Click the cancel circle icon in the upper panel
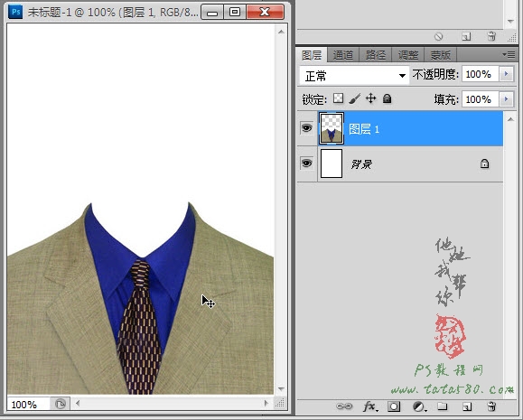The height and width of the screenshot is (420, 523). click(439, 36)
